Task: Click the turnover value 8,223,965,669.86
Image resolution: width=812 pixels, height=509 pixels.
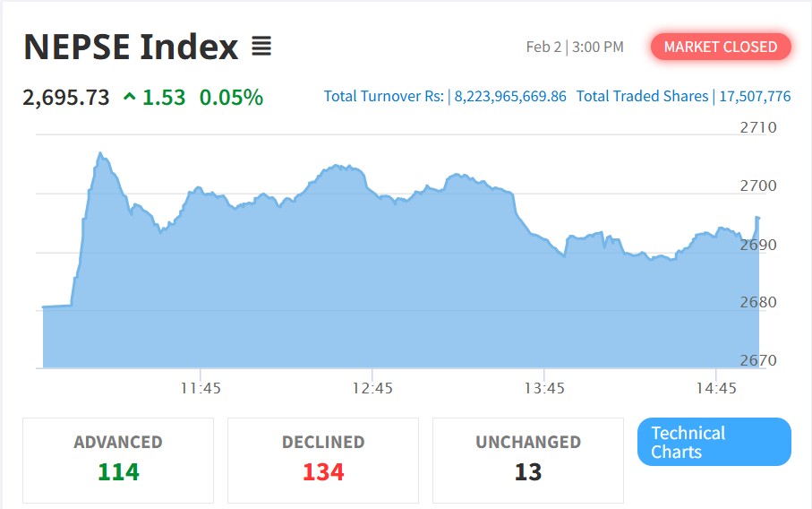Action: click(x=510, y=96)
